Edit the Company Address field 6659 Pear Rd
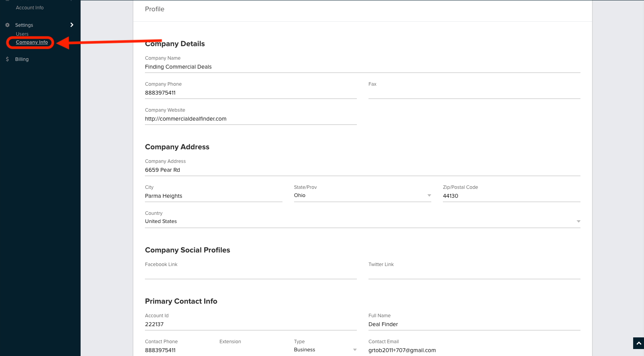Screen dimensions: 644x356 click(362, 170)
